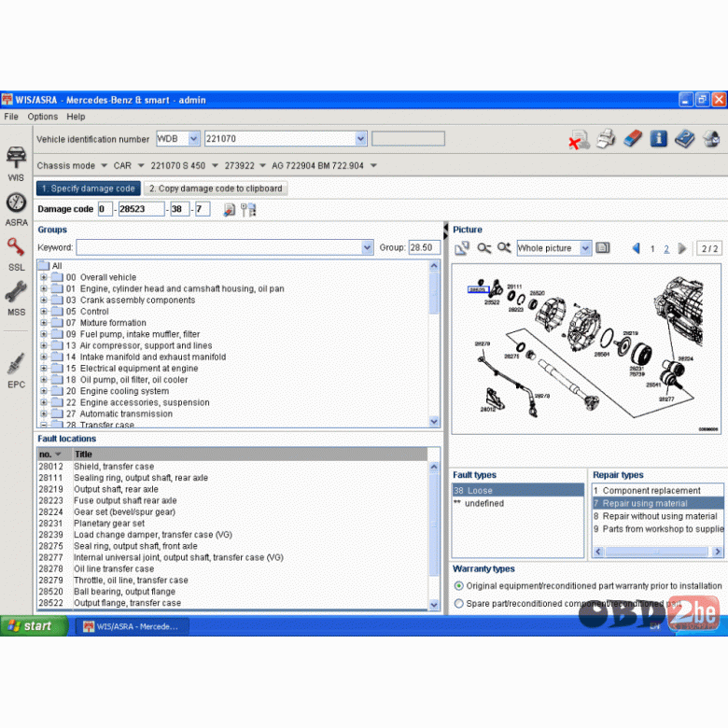Select repair type Repair without using material

(x=657, y=516)
